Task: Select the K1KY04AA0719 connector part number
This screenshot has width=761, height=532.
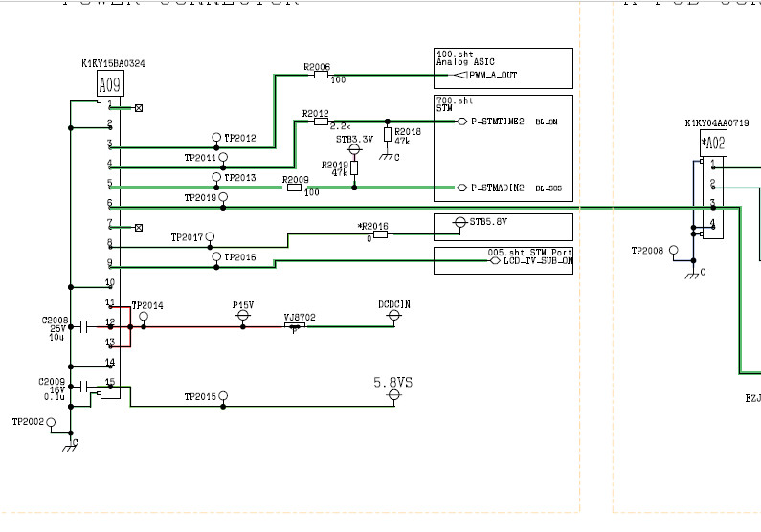Action: [717, 123]
